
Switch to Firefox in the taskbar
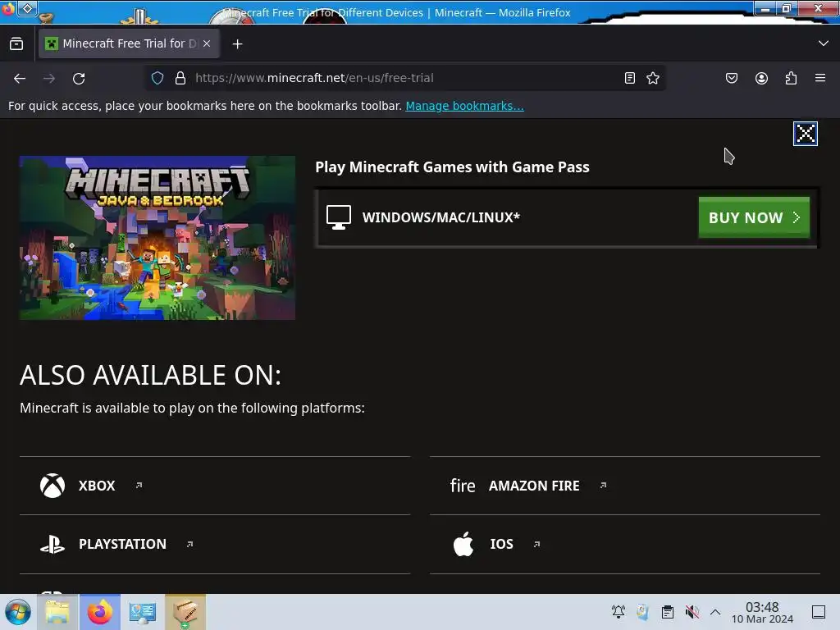point(100,612)
